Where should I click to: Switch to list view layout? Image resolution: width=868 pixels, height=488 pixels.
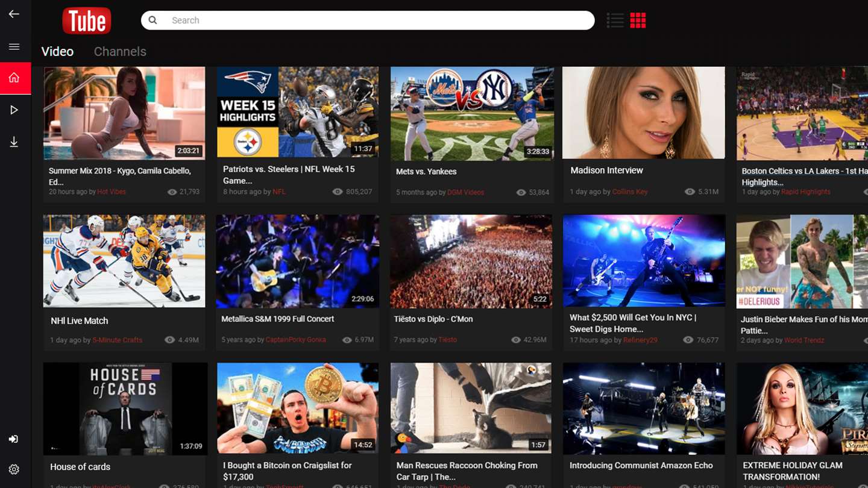[x=615, y=20]
